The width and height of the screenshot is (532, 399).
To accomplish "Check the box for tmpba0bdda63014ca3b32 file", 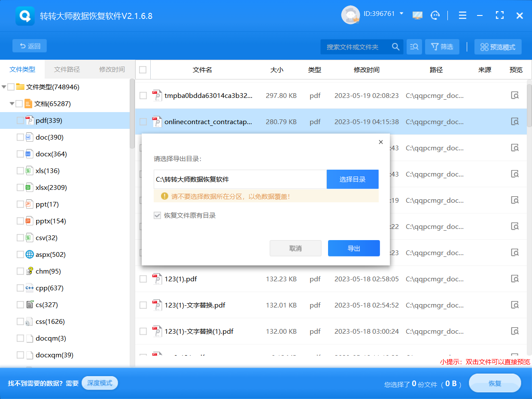I will coord(143,95).
